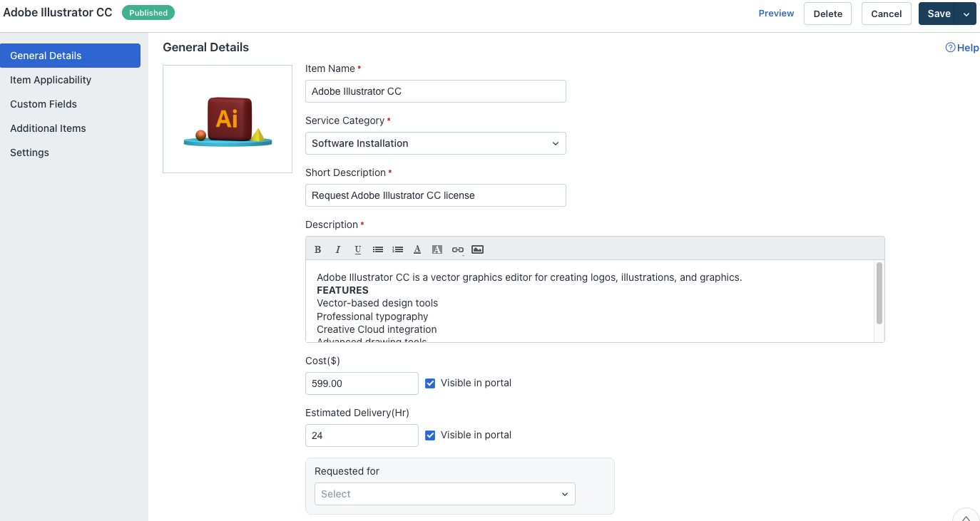Click 'Vector-based design tools' line

377,303
